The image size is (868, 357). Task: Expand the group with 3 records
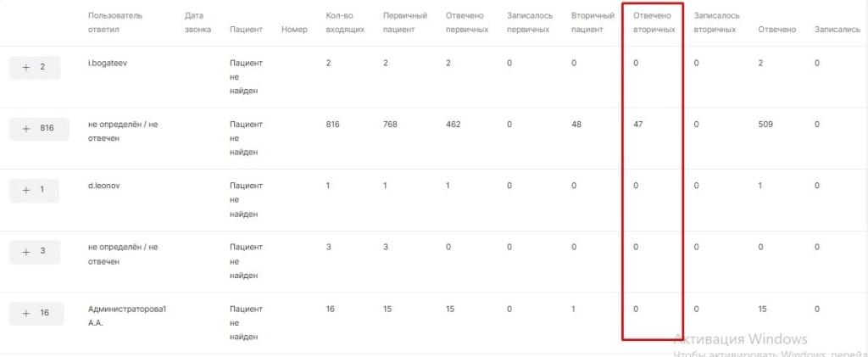pyautogui.click(x=35, y=251)
